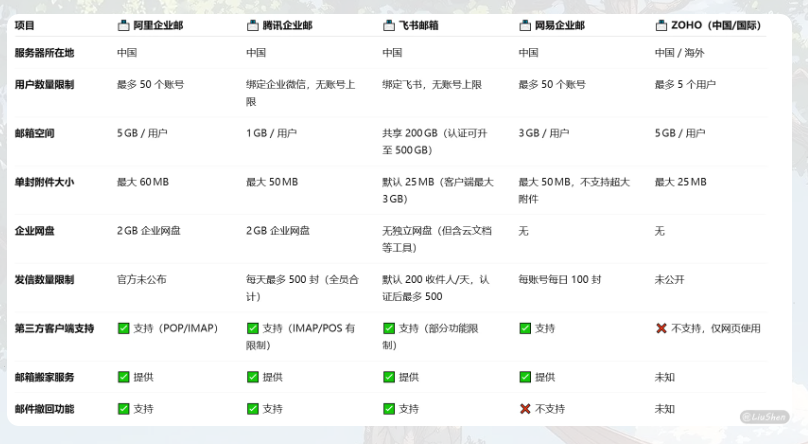Click the 单封附件大小 row label

pos(44,182)
